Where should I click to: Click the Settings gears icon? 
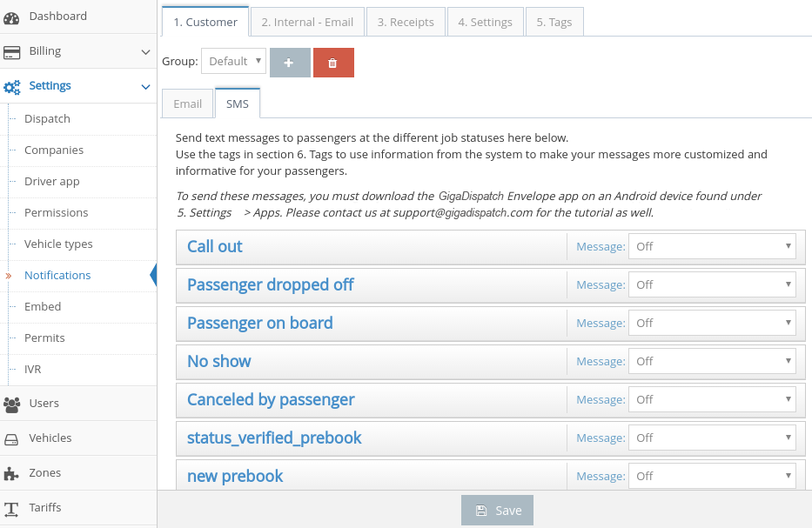(x=11, y=87)
